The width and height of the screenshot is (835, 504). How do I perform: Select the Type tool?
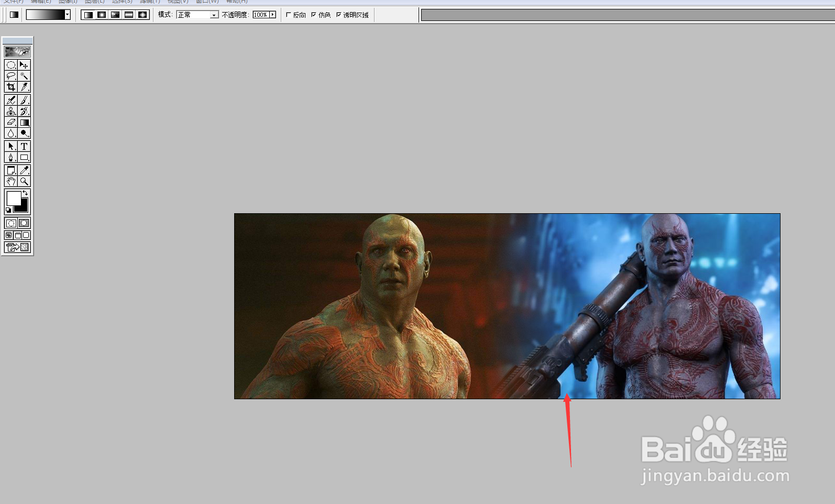tap(24, 146)
